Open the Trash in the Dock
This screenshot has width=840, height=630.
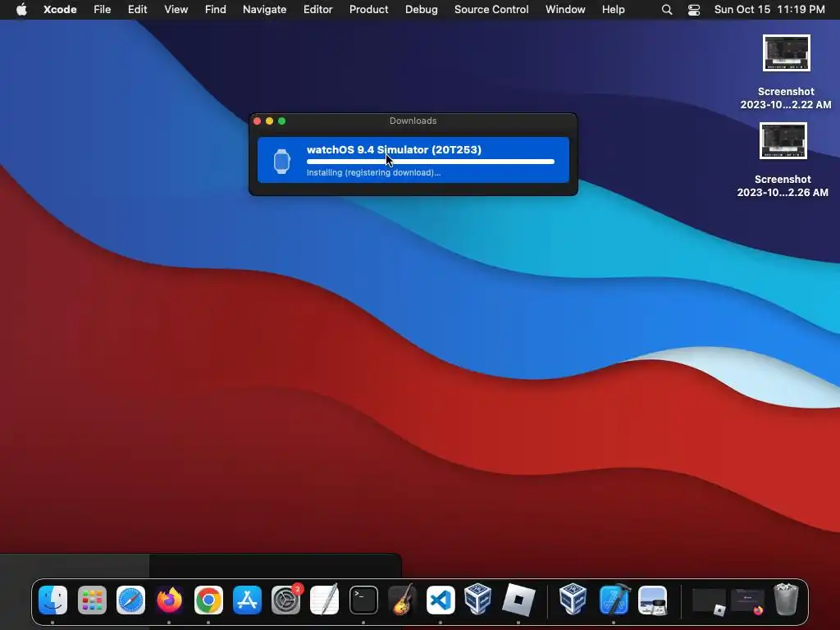click(786, 600)
